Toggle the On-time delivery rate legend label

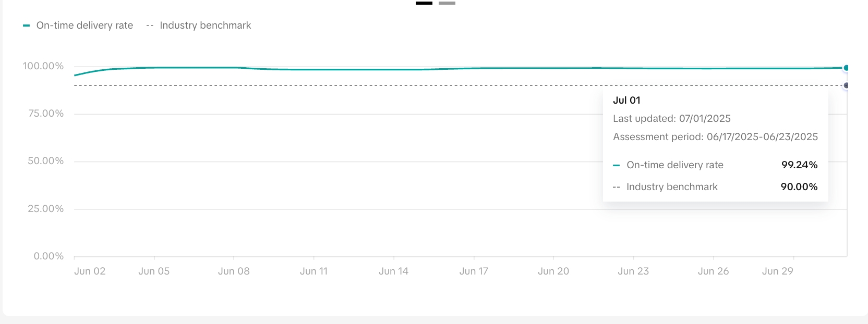[x=85, y=26]
